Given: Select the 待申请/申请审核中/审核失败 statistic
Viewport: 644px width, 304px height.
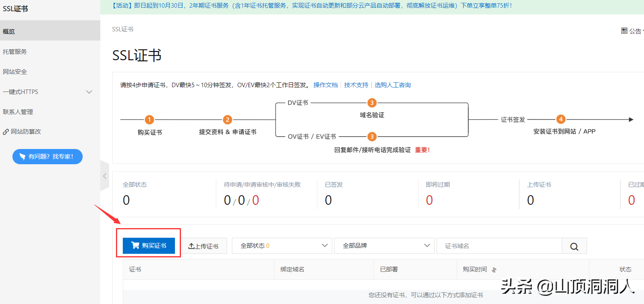Looking at the screenshot, I should click(266, 194).
